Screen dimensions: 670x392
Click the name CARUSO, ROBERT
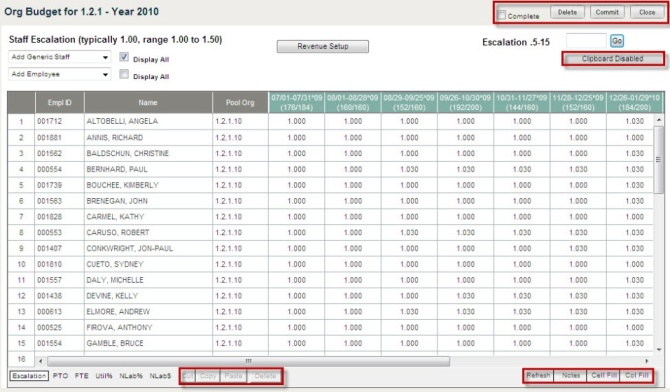coord(118,233)
